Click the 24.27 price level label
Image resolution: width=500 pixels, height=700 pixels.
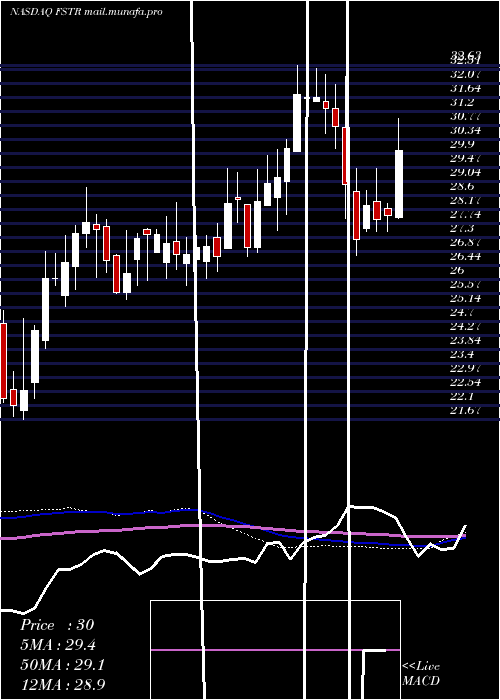(465, 327)
